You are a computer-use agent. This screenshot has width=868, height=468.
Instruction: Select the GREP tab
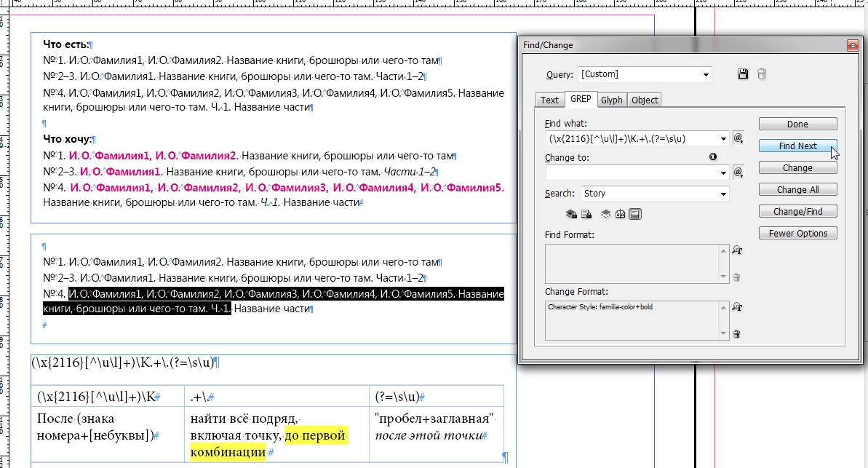pos(581,99)
